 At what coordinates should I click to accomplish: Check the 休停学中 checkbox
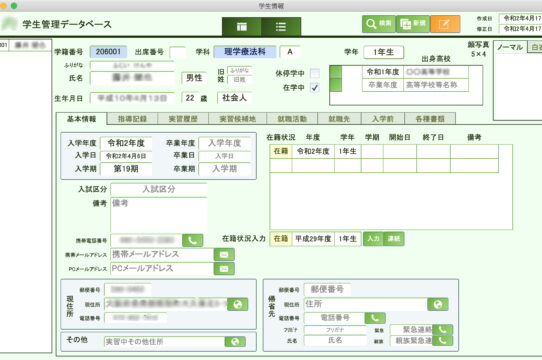pos(315,73)
